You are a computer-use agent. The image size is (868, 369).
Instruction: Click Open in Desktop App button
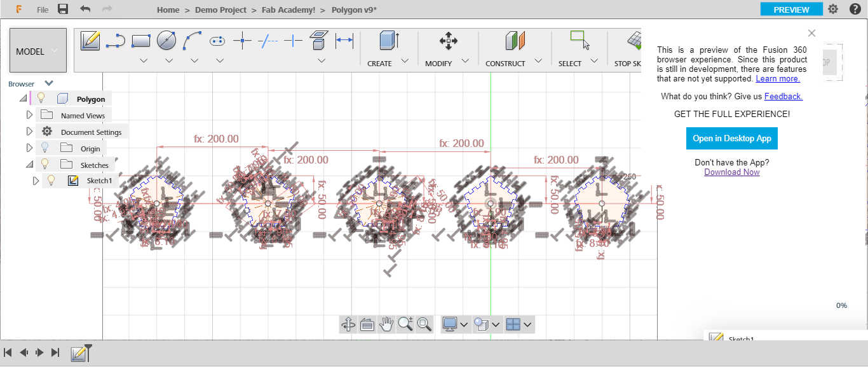click(x=732, y=138)
